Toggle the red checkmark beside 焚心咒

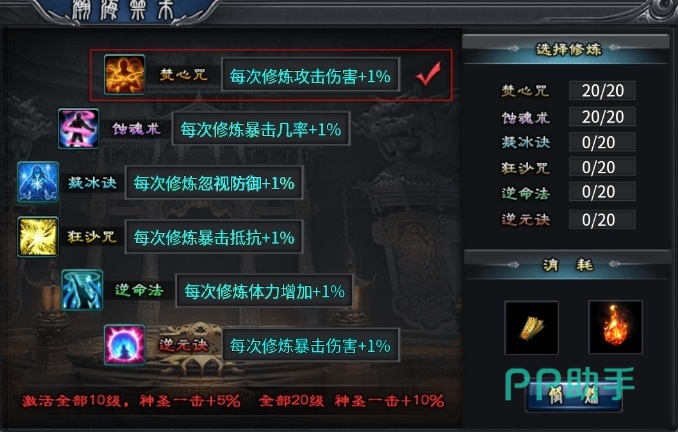pos(428,74)
